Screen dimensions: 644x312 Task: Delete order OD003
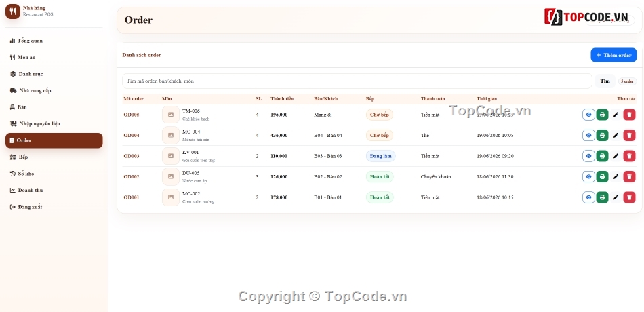tap(629, 156)
